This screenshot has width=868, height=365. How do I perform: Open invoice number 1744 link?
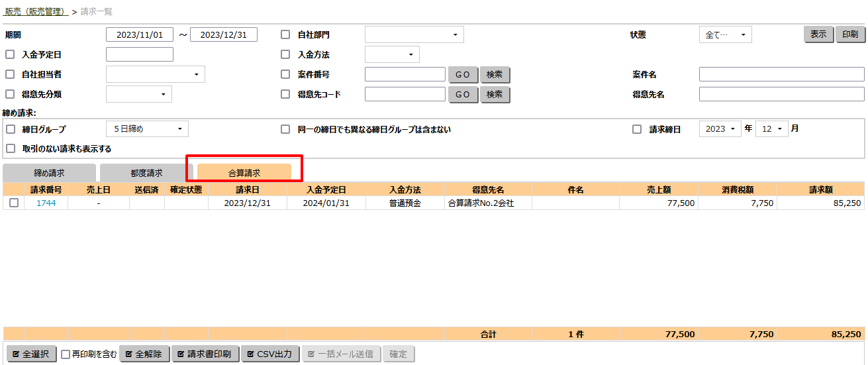(46, 203)
